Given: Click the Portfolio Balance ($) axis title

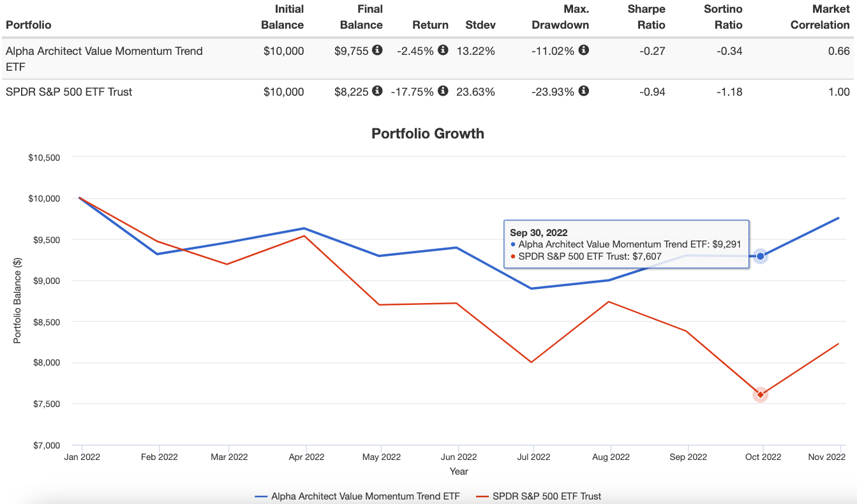Looking at the screenshot, I should tap(17, 300).
